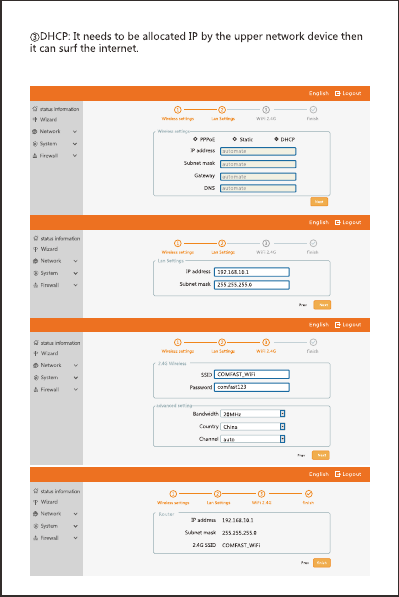
Task: Select the DHCP radio option
Action: (x=276, y=139)
